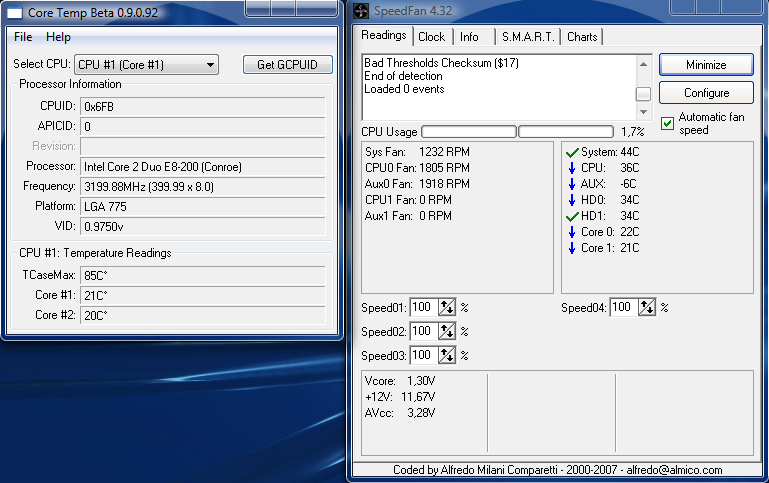This screenshot has height=483, width=769.
Task: Click the green checkmark icon beside HD1 temperature
Action: click(x=572, y=216)
